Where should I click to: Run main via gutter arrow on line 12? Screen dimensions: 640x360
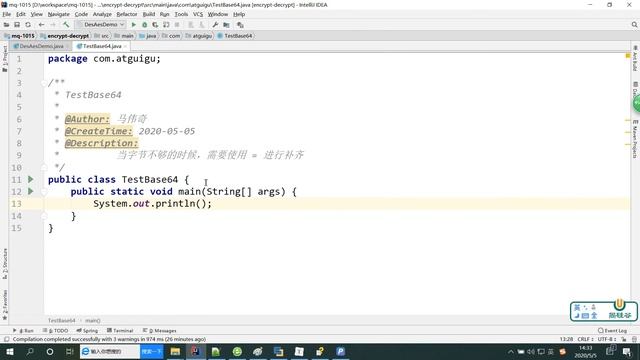tap(31, 191)
